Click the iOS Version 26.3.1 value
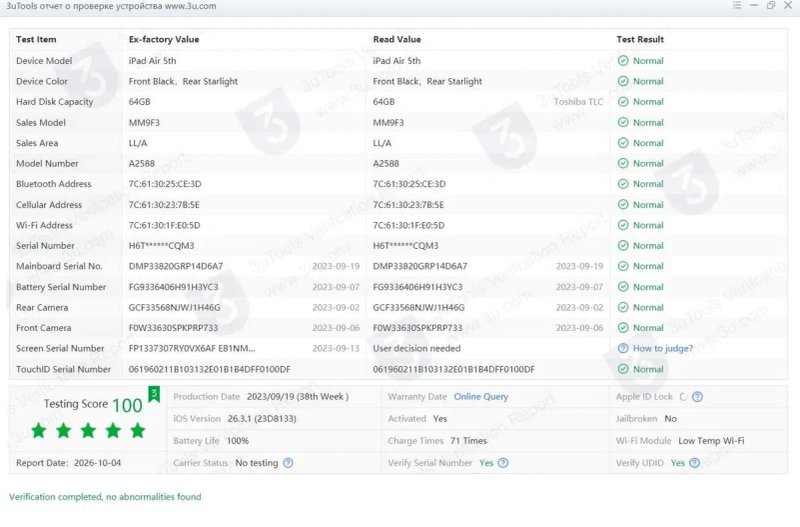This screenshot has width=800, height=527. pyautogui.click(x=262, y=418)
